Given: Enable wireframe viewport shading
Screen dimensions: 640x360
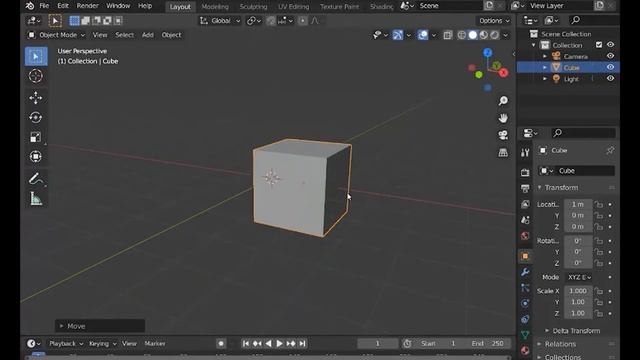Looking at the screenshot, I should [462, 35].
